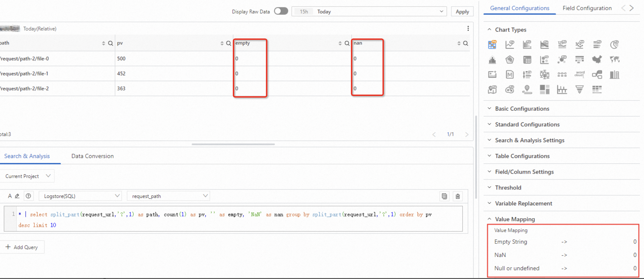Click into the SQL query editor
This screenshot has height=279, width=644.
click(x=225, y=219)
